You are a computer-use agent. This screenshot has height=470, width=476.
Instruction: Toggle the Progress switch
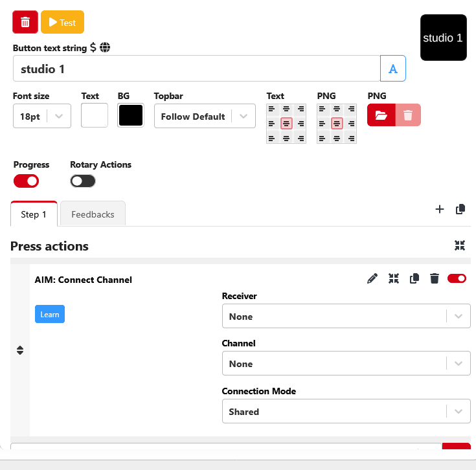[x=27, y=181]
